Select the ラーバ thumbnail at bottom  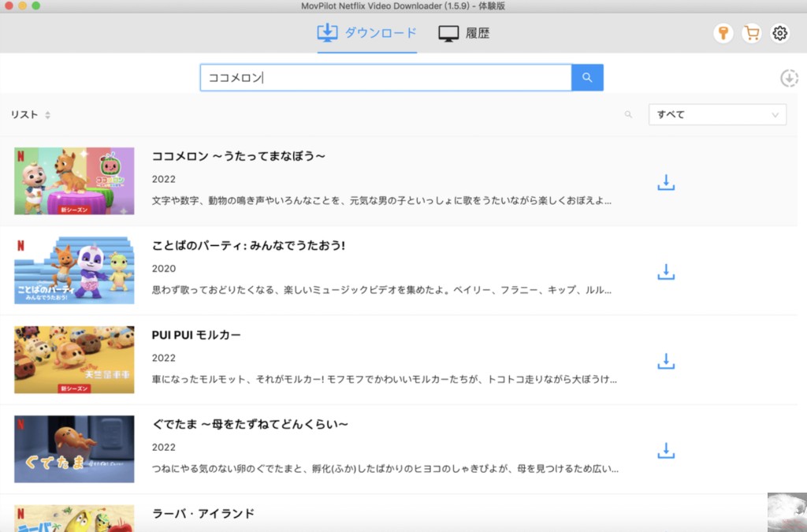pos(74,518)
